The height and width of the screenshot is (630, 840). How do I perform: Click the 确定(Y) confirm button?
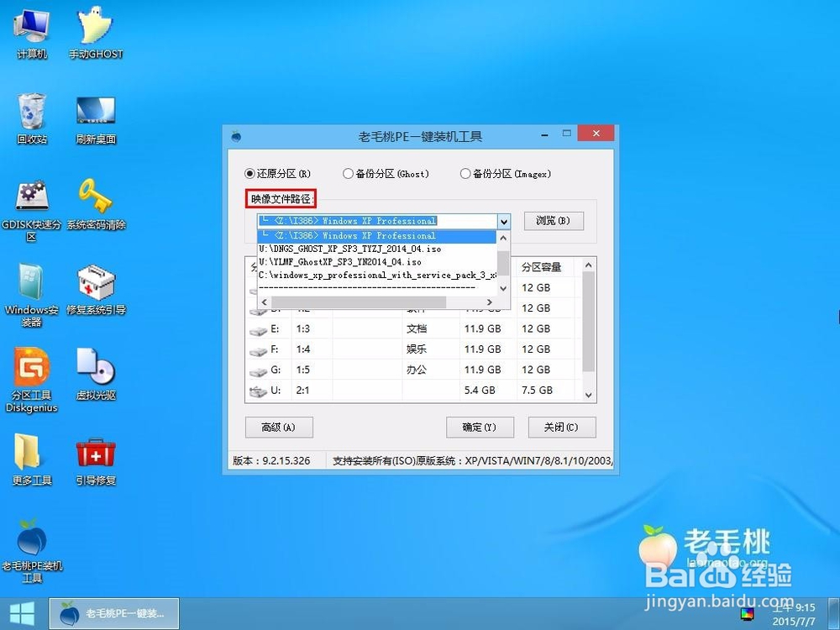coord(480,428)
